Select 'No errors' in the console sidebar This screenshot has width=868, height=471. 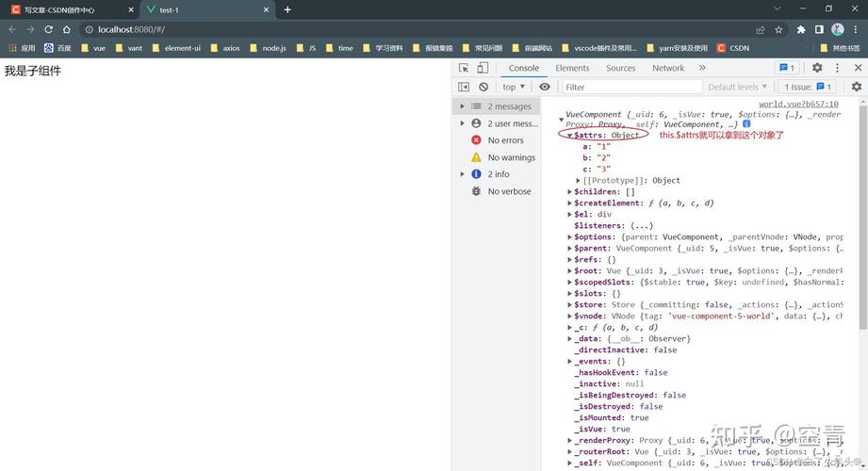[x=505, y=140]
